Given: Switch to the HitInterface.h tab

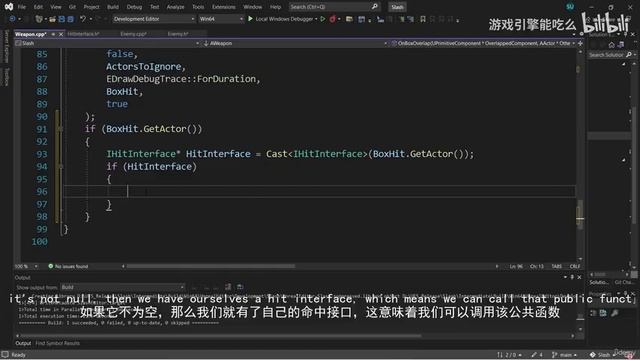Looking at the screenshot, I should 83,34.
